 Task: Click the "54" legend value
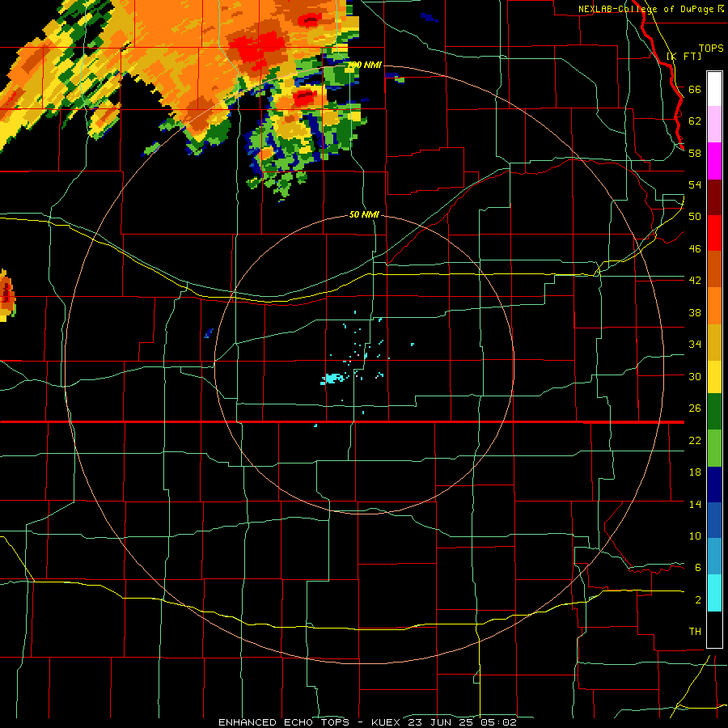(x=695, y=184)
